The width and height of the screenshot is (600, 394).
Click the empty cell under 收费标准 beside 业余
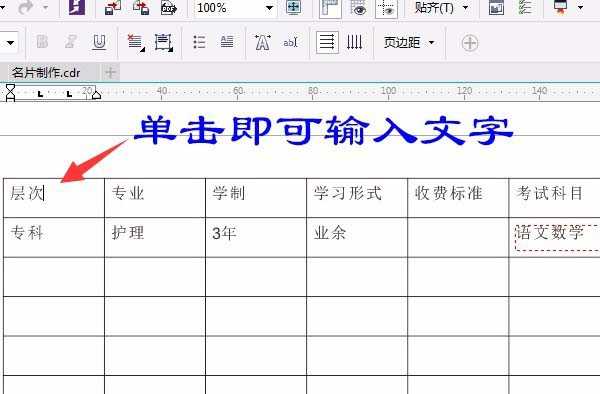458,238
